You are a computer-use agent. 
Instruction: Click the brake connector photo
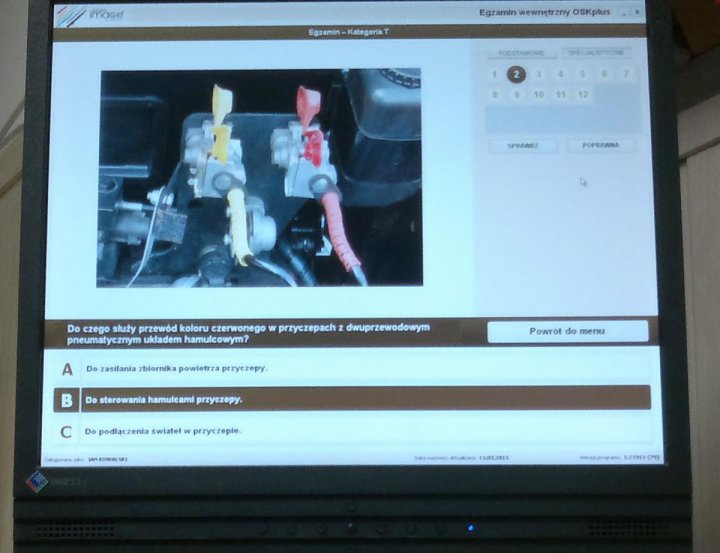tap(259, 177)
